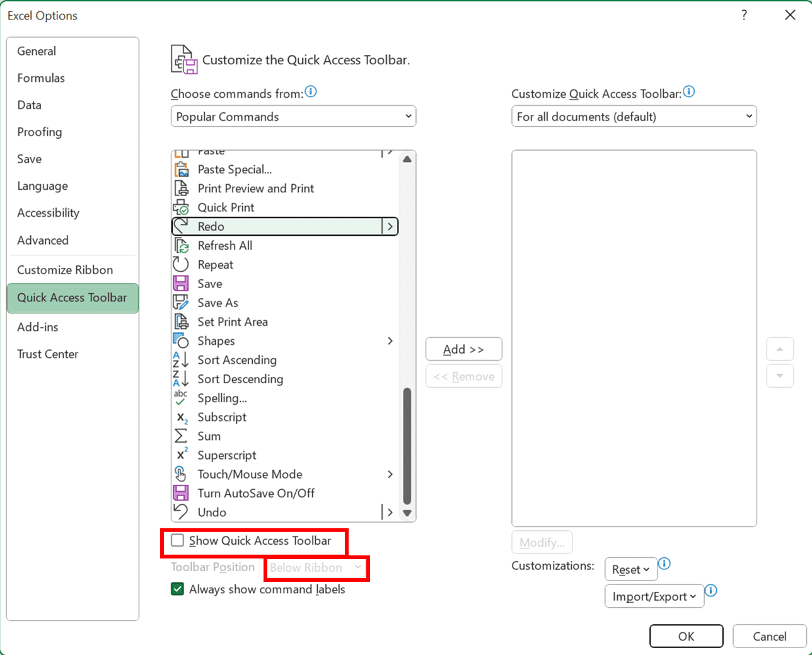The height and width of the screenshot is (655, 812).
Task: Click the Sort Ascending A-Z icon
Action: click(x=181, y=360)
